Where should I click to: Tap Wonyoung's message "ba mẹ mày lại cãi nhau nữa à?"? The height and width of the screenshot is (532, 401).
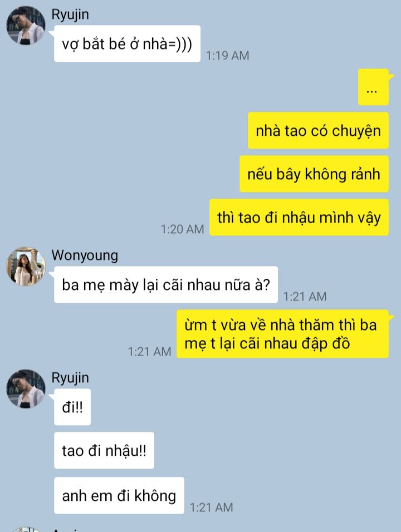166,285
